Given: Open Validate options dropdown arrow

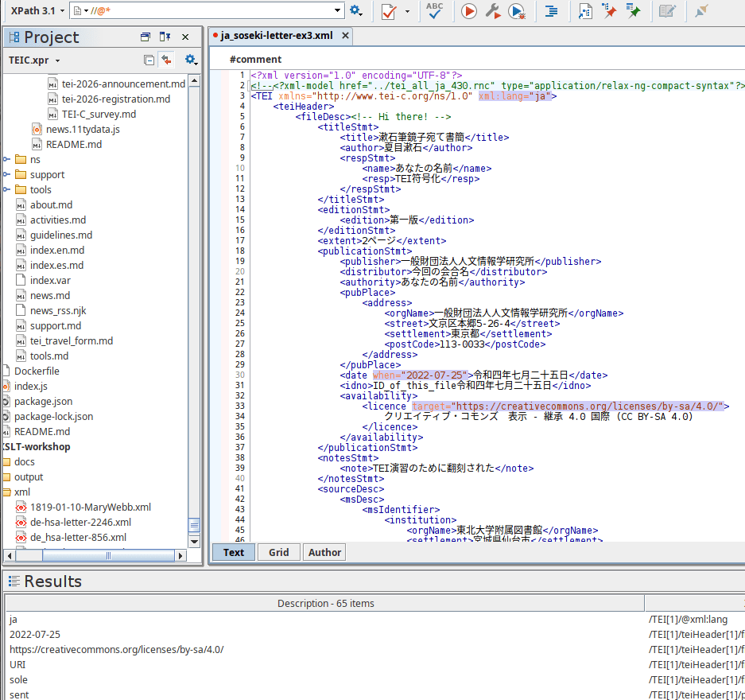Looking at the screenshot, I should coord(407,11).
